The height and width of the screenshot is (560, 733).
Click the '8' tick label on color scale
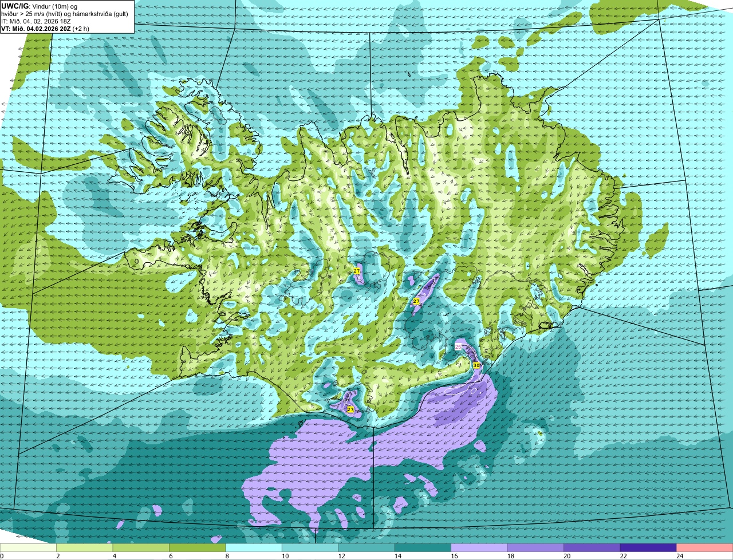tap(227, 556)
